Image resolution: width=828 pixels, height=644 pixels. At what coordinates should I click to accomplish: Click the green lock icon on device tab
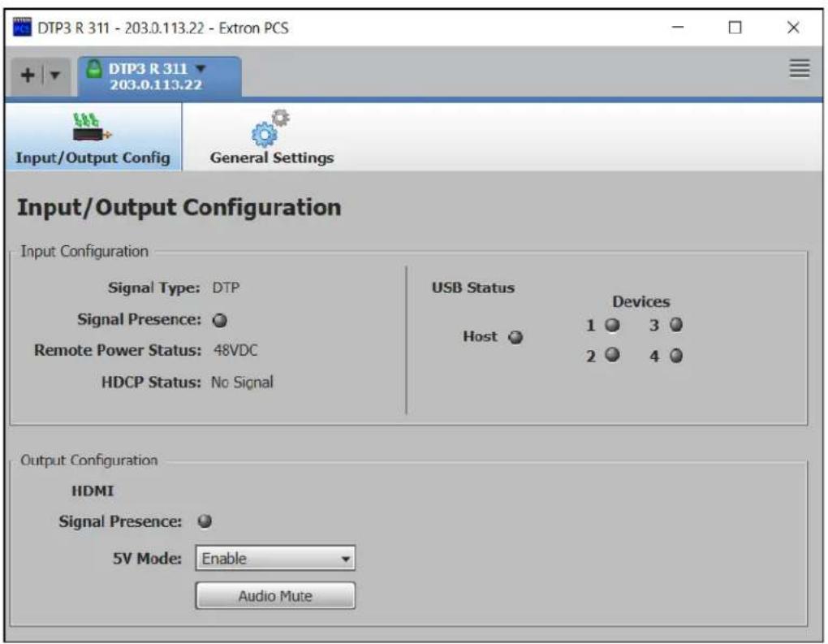click(x=94, y=69)
